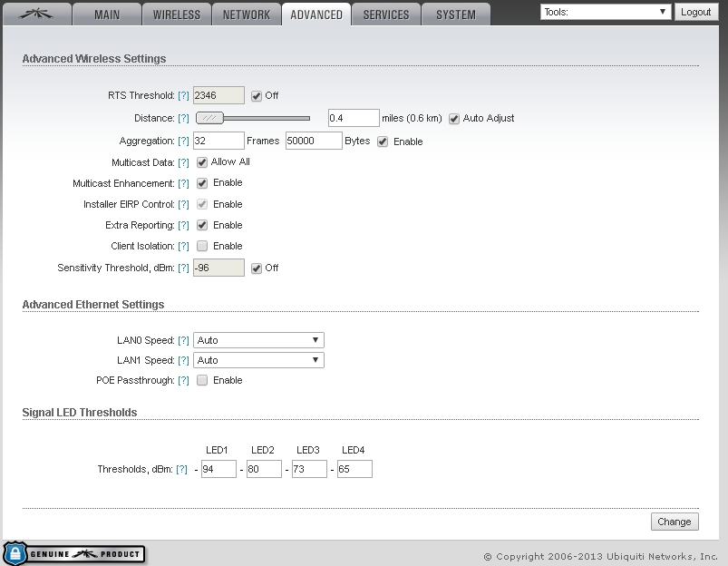This screenshot has height=566, width=728.
Task: Open the LAN1 Speed dropdown
Action: click(x=258, y=360)
